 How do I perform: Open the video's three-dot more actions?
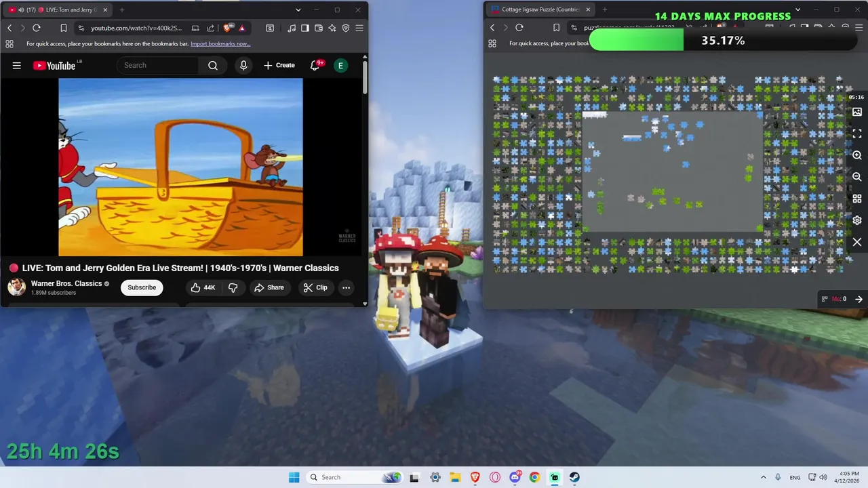346,287
